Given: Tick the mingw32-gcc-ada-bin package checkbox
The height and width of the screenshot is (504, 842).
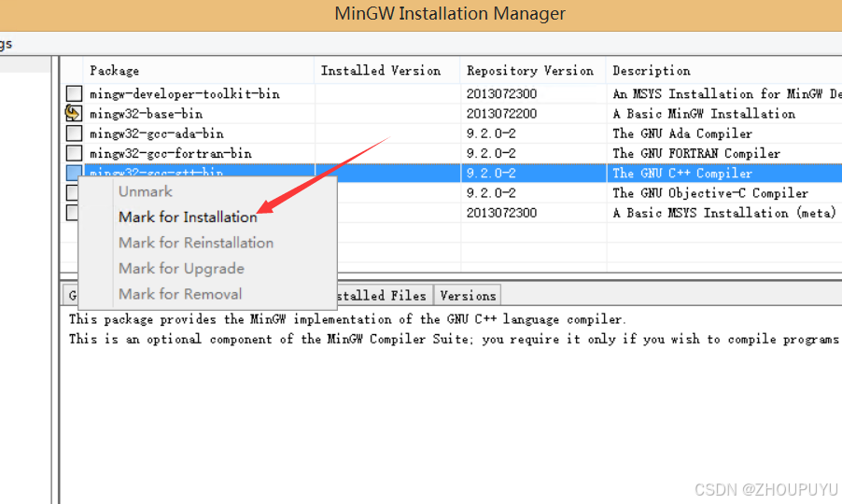Looking at the screenshot, I should coord(74,133).
